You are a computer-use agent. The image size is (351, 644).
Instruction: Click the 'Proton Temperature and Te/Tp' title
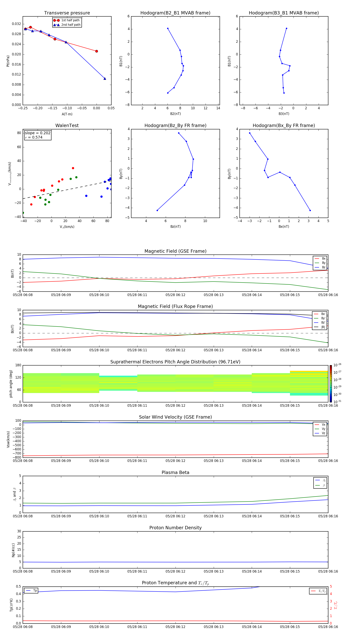(x=175, y=583)
